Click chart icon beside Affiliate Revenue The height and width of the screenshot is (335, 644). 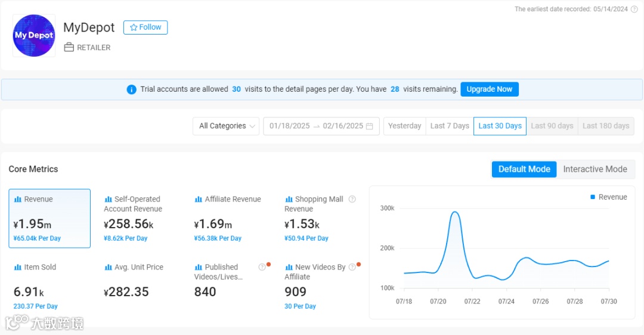coord(199,199)
